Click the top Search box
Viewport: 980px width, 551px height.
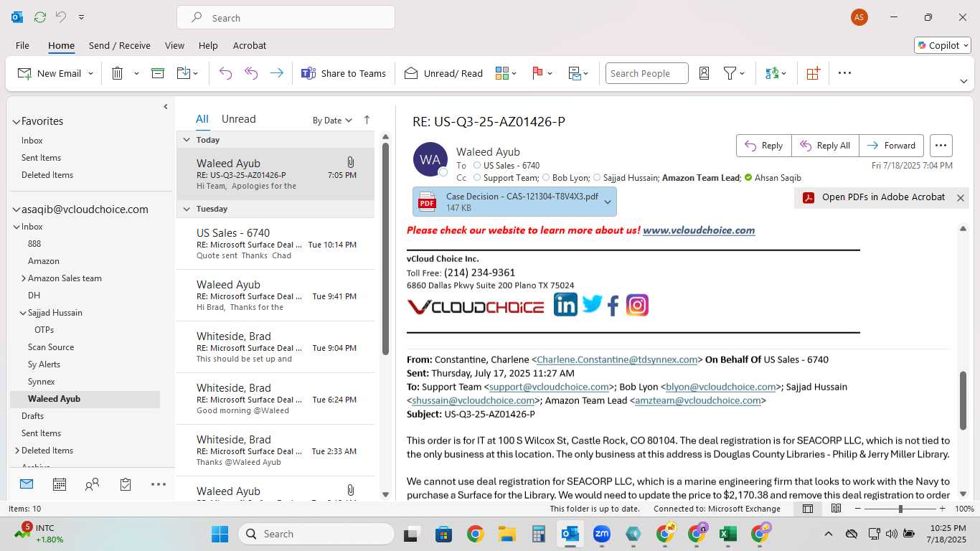click(x=286, y=18)
